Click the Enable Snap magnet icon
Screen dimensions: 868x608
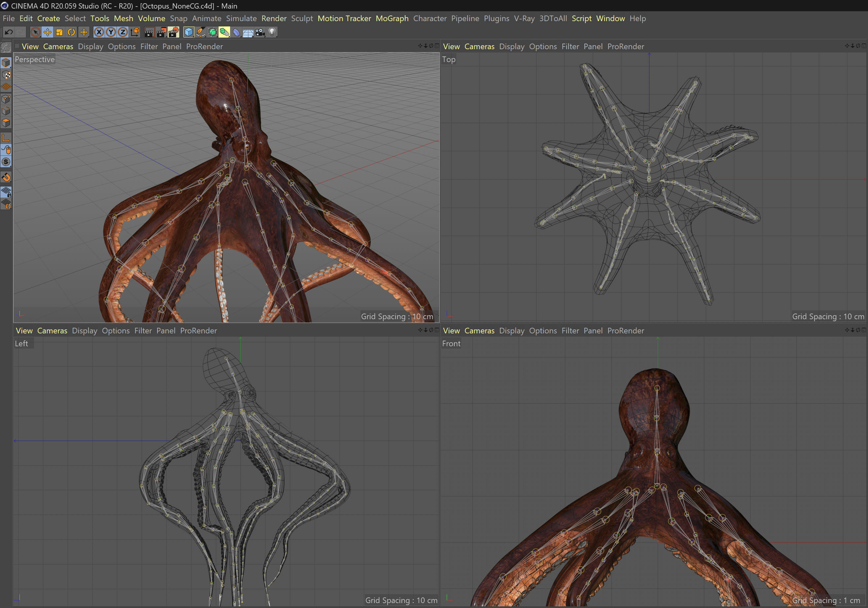6,177
